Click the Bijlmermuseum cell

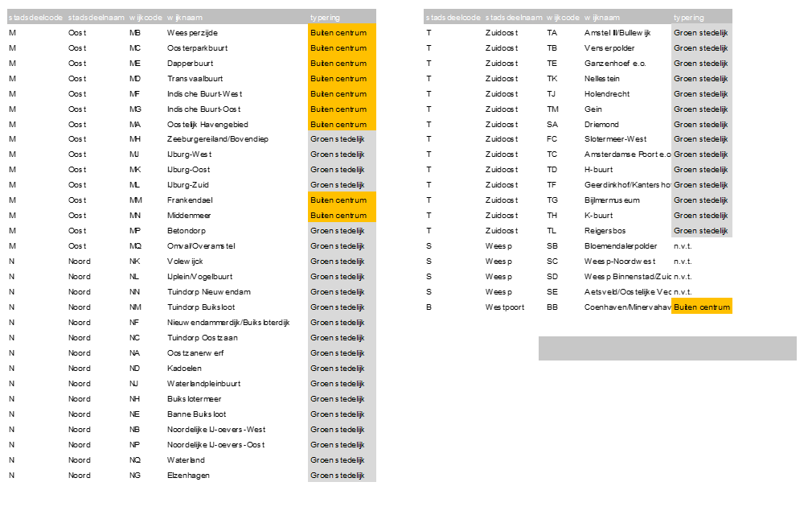tap(612, 200)
